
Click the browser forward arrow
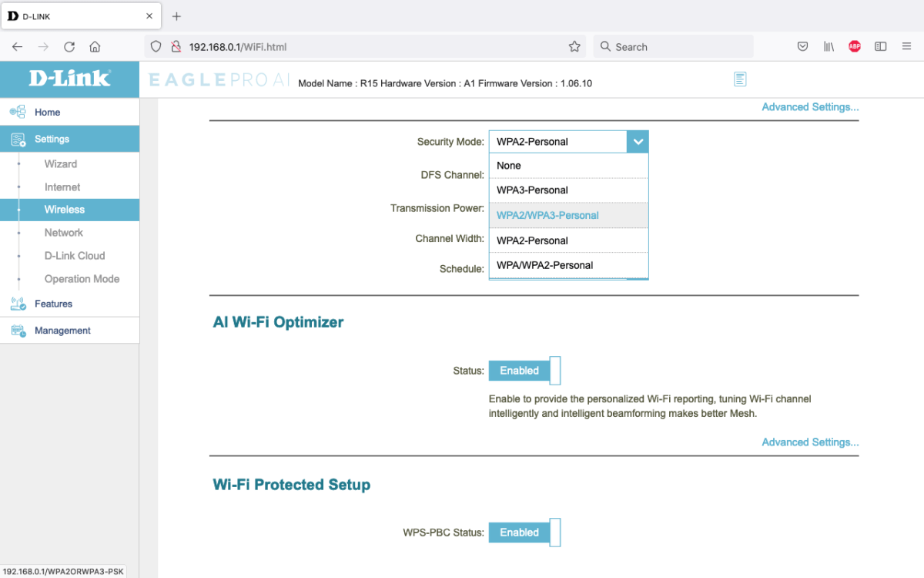(x=43, y=46)
